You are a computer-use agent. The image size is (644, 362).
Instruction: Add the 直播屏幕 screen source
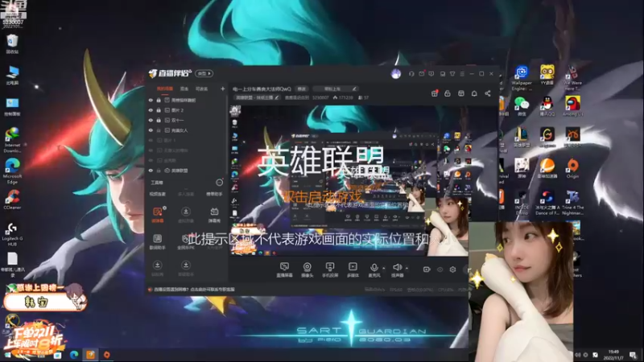[284, 269]
